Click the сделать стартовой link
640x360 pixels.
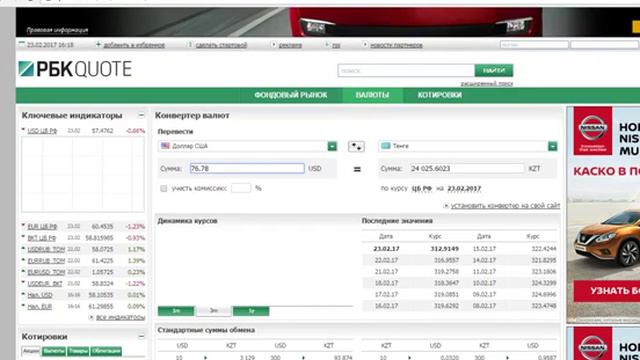(221, 45)
